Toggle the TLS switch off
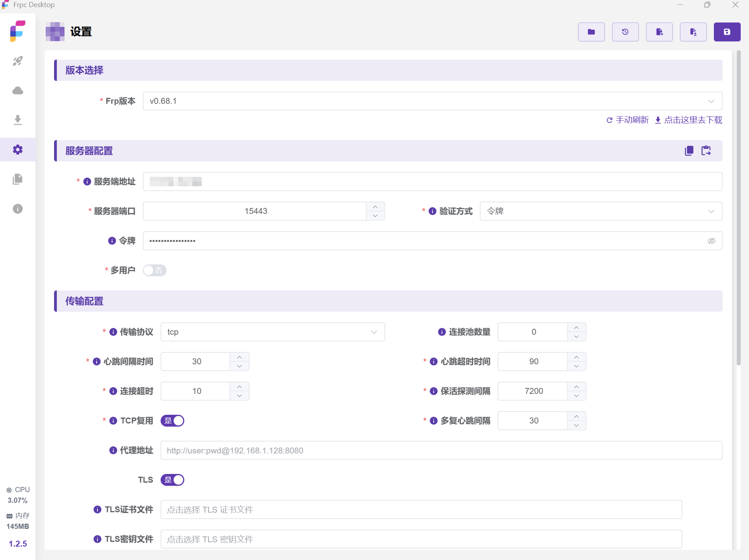Image resolution: width=749 pixels, height=560 pixels. tap(172, 480)
